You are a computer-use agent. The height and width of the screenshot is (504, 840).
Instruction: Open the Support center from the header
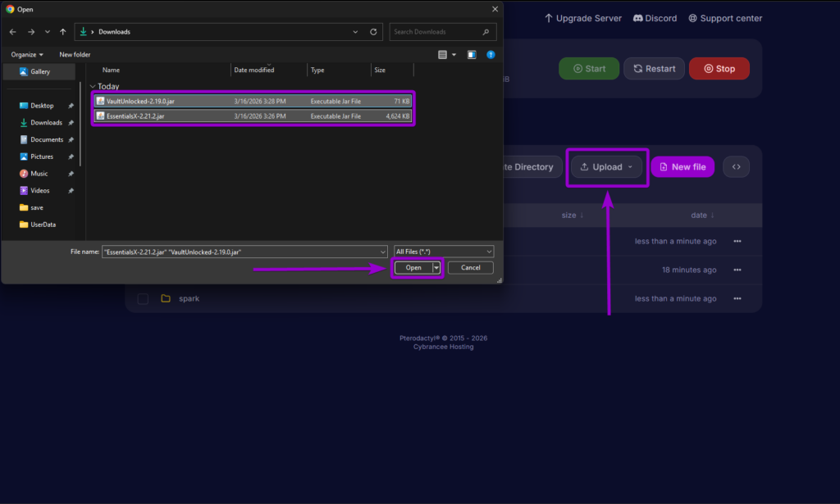(724, 17)
